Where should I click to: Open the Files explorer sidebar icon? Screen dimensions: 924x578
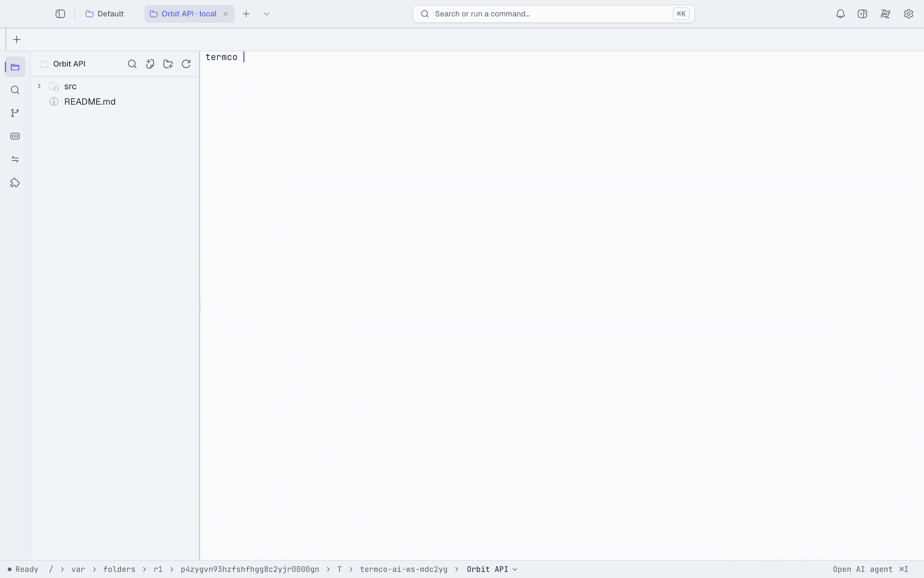coord(15,67)
